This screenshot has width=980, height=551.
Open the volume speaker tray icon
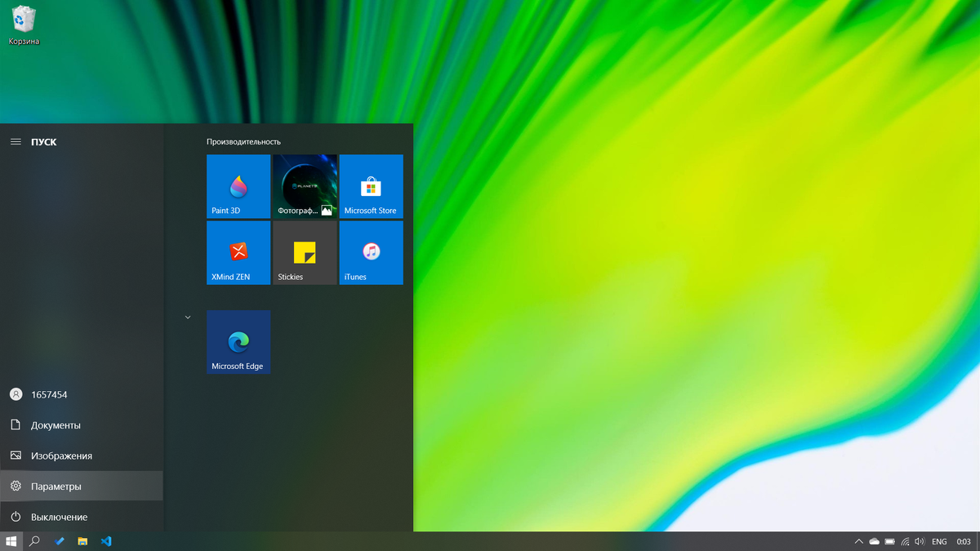920,541
